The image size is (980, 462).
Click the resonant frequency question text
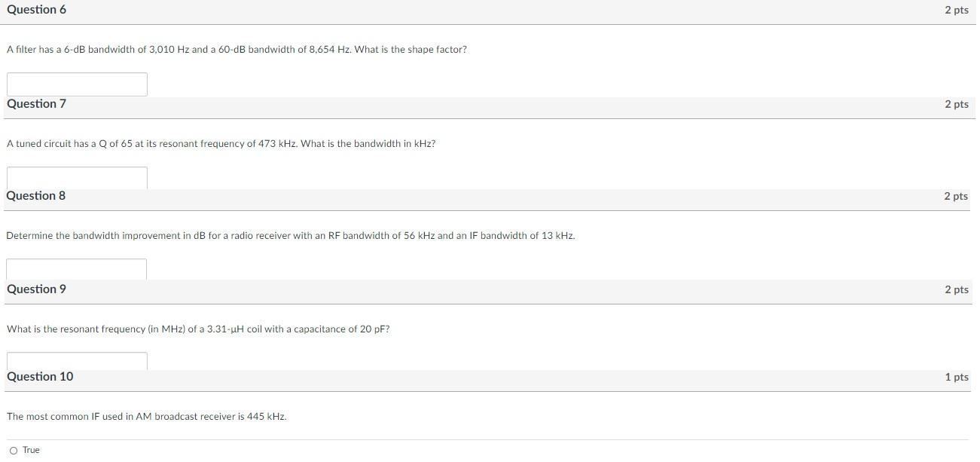[198, 329]
